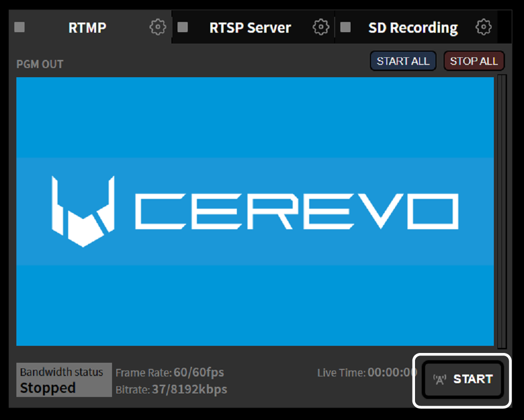Click the Bitrate 37/8192kbps readout

point(171,390)
